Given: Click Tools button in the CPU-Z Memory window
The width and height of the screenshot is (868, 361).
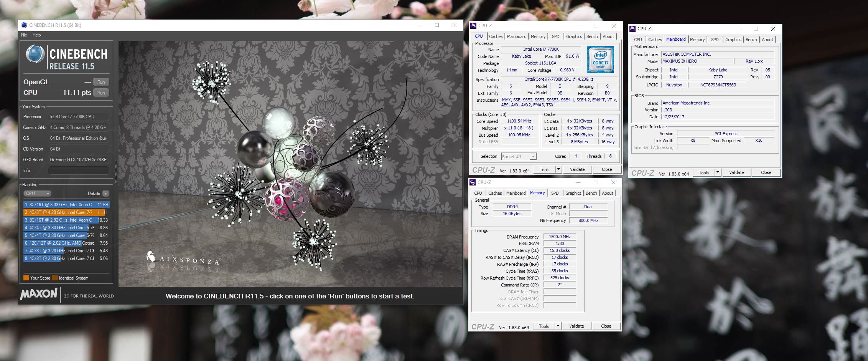Looking at the screenshot, I should point(544,326).
